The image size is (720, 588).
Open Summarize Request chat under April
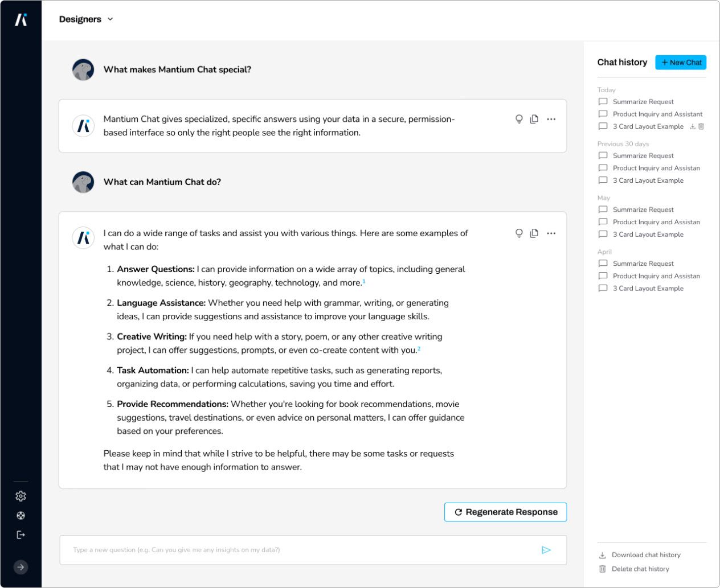pyautogui.click(x=643, y=264)
